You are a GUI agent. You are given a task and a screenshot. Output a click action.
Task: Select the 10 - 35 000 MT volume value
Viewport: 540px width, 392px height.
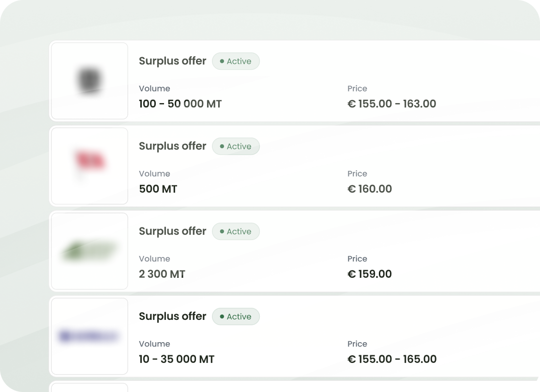177,359
